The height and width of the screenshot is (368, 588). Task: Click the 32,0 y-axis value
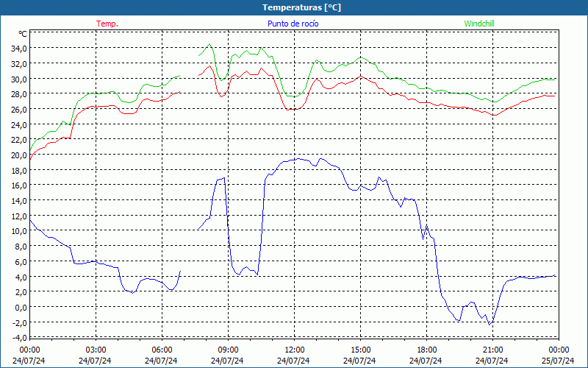[x=19, y=64]
